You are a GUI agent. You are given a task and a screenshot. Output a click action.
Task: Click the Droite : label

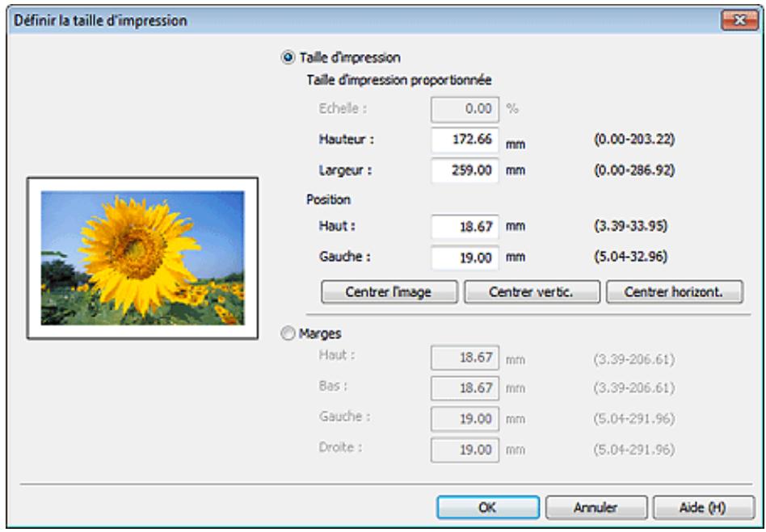[340, 447]
